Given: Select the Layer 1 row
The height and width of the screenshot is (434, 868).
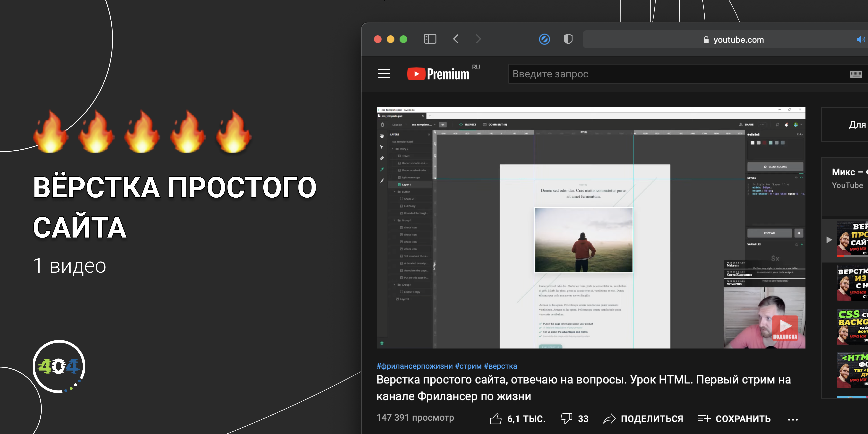Looking at the screenshot, I should tap(410, 185).
